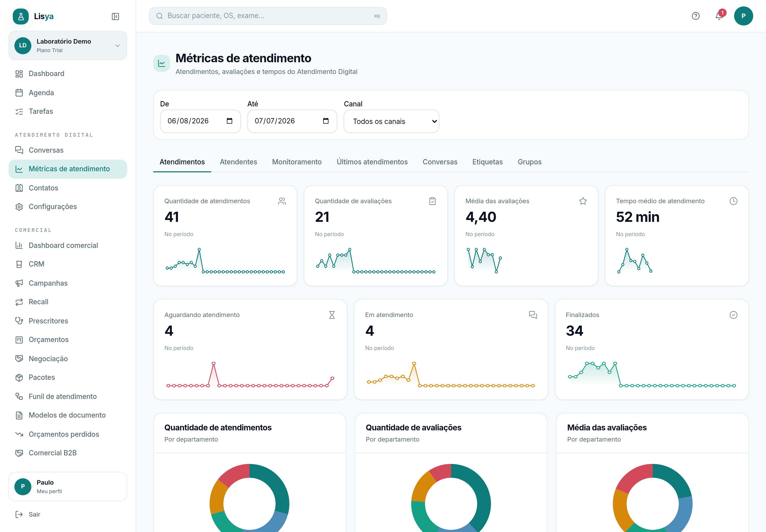
Task: Switch to the Atendentes tab
Action: pos(238,162)
